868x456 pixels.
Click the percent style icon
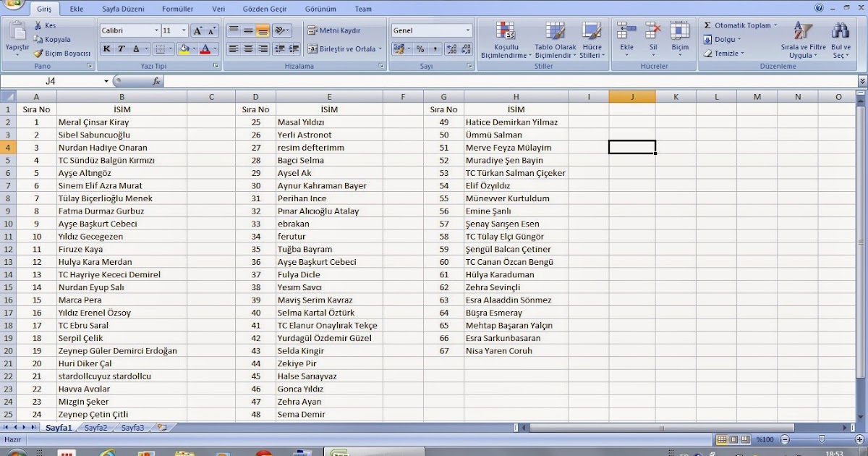pos(420,49)
